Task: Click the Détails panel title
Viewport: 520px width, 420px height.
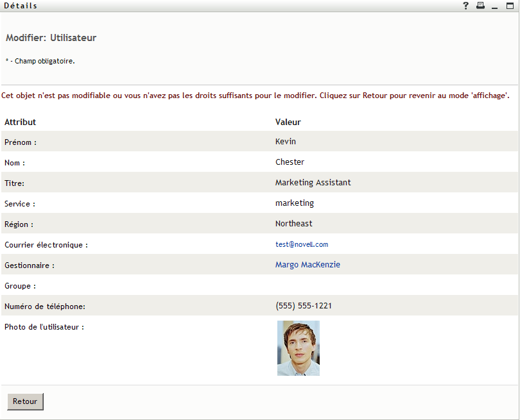Action: pos(21,6)
